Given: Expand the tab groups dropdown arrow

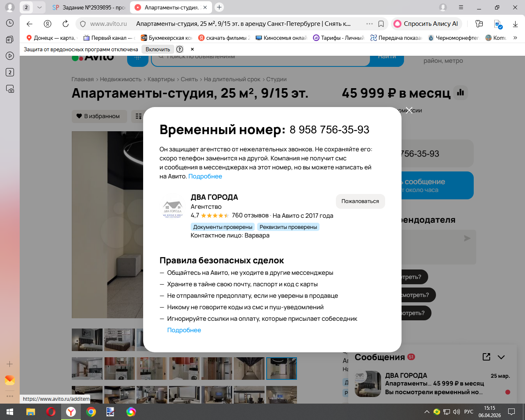Looking at the screenshot, I should click(39, 7).
